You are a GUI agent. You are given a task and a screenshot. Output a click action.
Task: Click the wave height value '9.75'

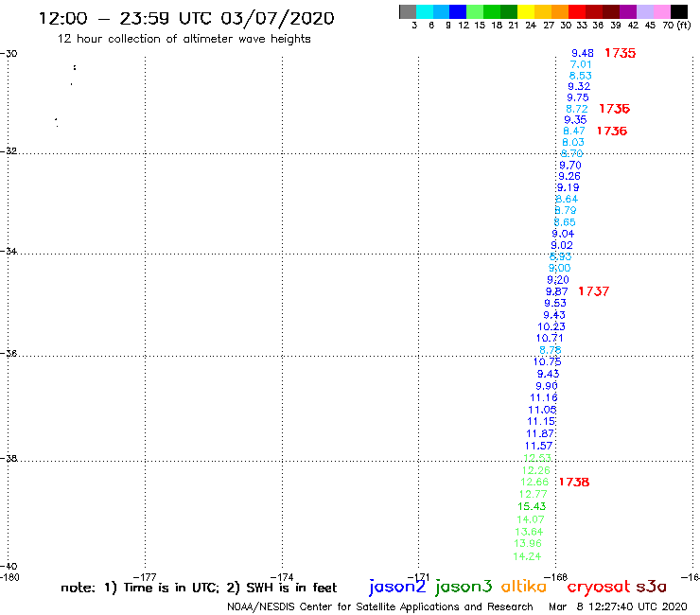[578, 97]
